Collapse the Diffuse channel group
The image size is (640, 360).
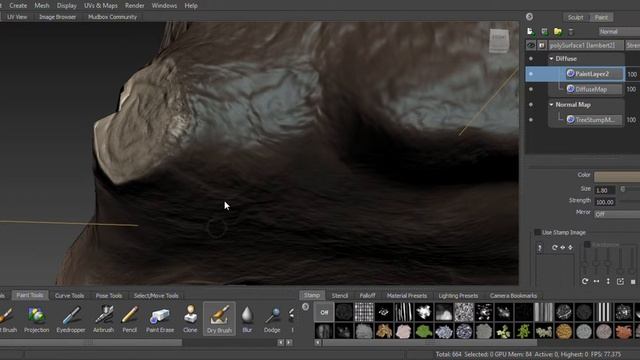coord(551,59)
